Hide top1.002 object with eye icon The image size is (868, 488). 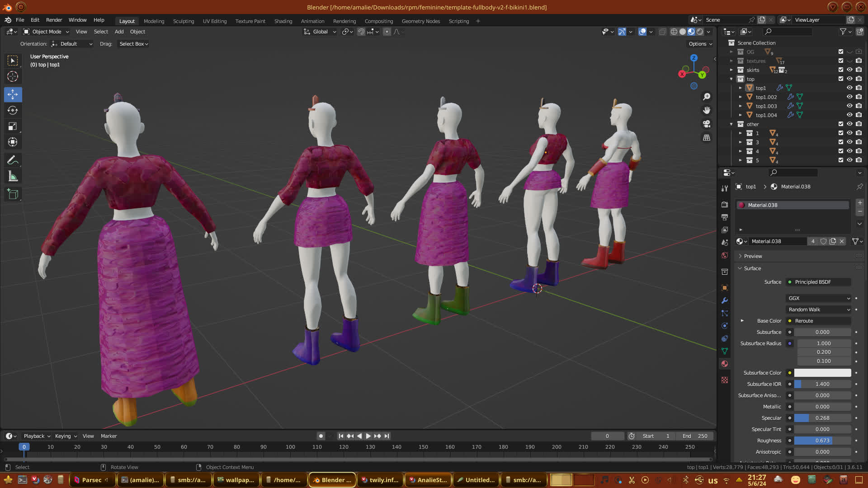tap(849, 97)
